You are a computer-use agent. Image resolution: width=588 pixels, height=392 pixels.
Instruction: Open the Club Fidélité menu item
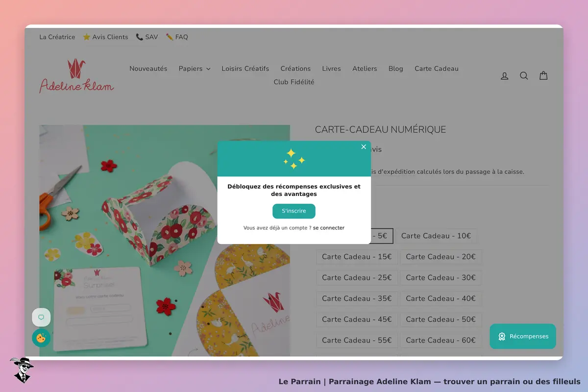[294, 82]
